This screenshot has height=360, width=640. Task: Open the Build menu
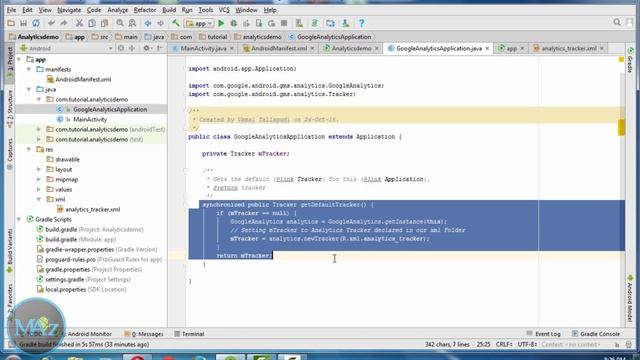(169, 10)
